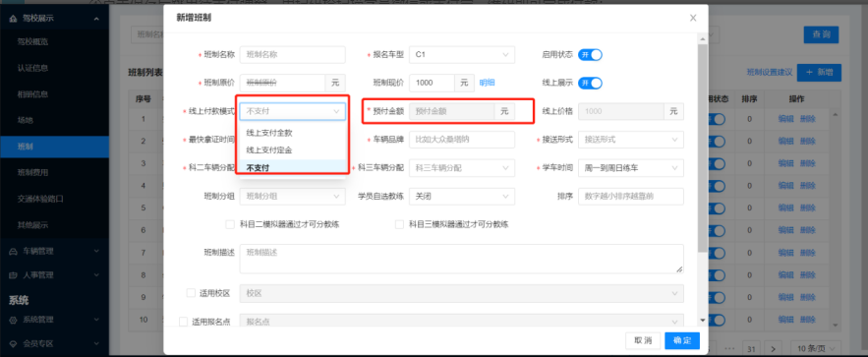Enable the 适用校区 checkbox
Viewport: 868px width, 357px height.
[191, 293]
